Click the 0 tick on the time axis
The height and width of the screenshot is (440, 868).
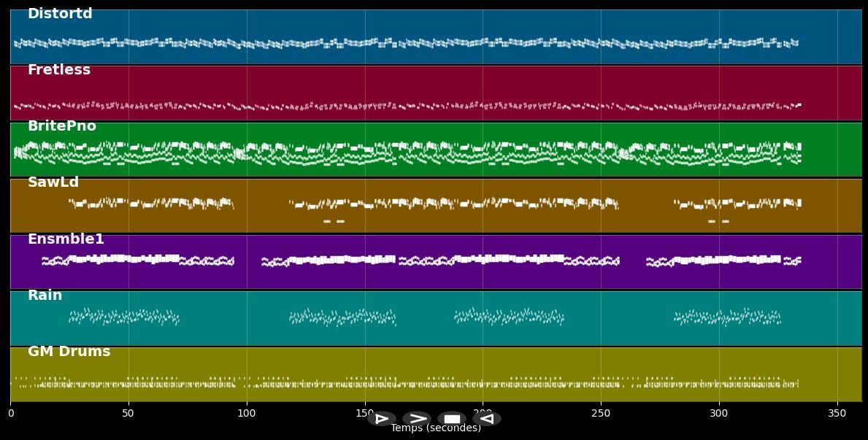coord(10,414)
